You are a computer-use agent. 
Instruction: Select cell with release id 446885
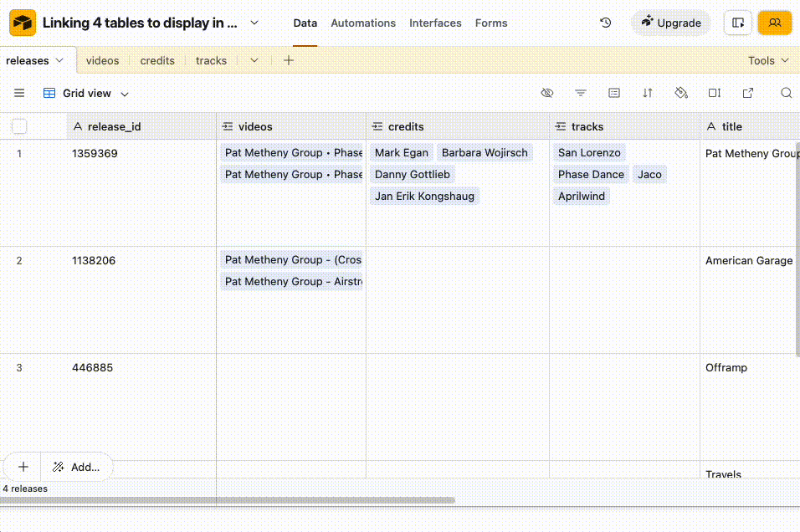tap(141, 407)
